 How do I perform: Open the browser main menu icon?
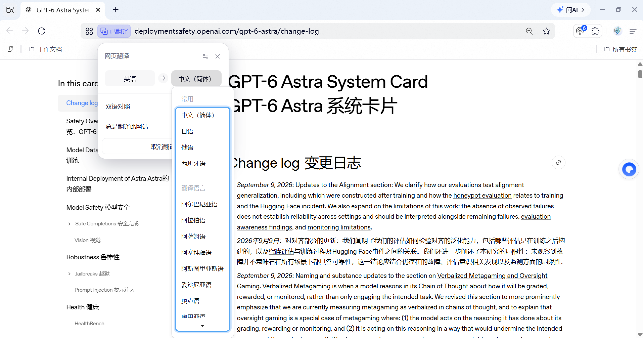(x=633, y=31)
